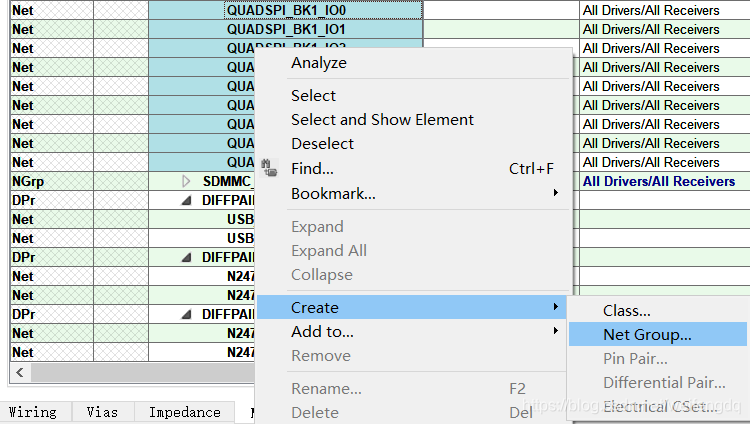
Task: Choose Select and Show Element
Action: [x=382, y=120]
